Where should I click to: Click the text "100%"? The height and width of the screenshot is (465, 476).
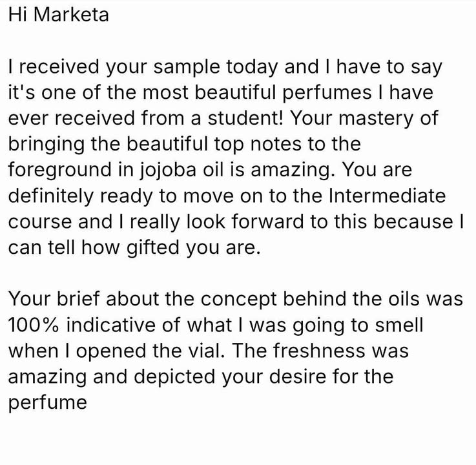click(x=34, y=325)
